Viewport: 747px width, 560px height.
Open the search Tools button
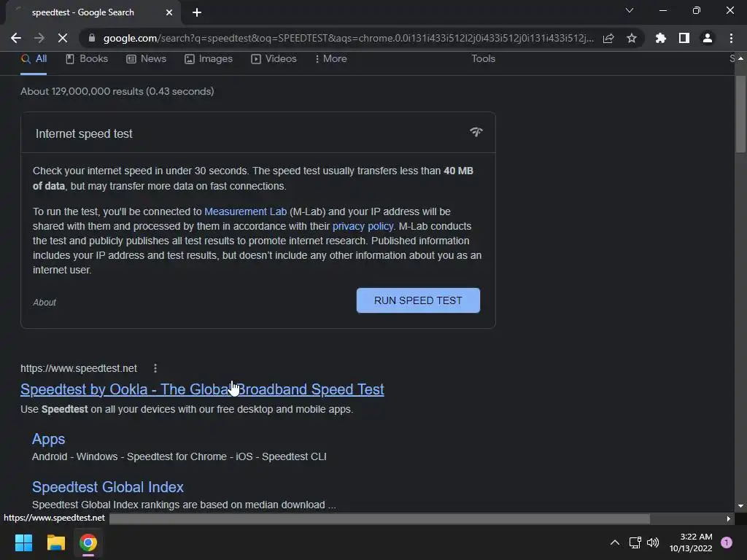point(483,58)
